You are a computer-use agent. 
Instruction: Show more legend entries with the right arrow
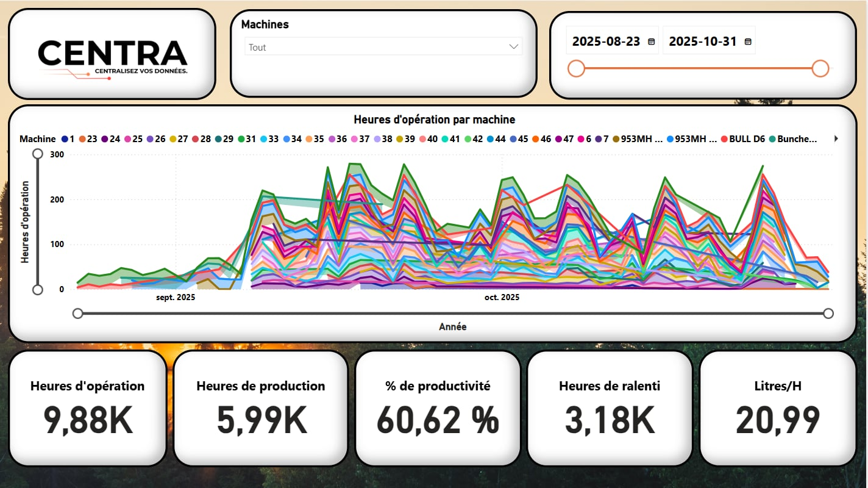[x=836, y=138]
